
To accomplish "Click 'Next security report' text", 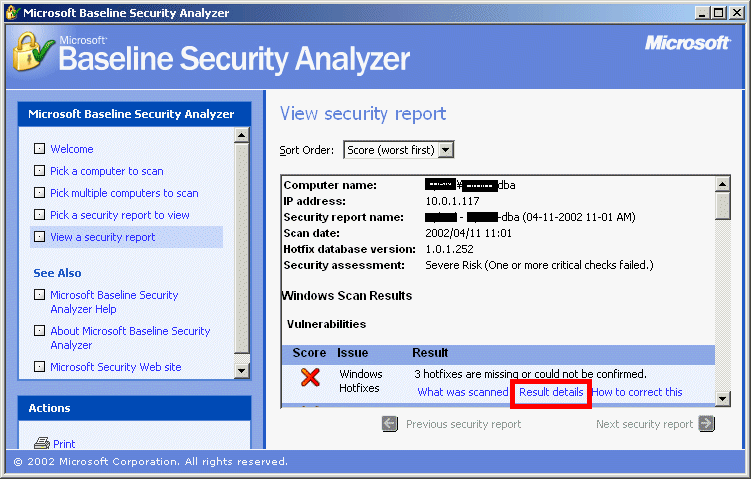I will tap(645, 424).
